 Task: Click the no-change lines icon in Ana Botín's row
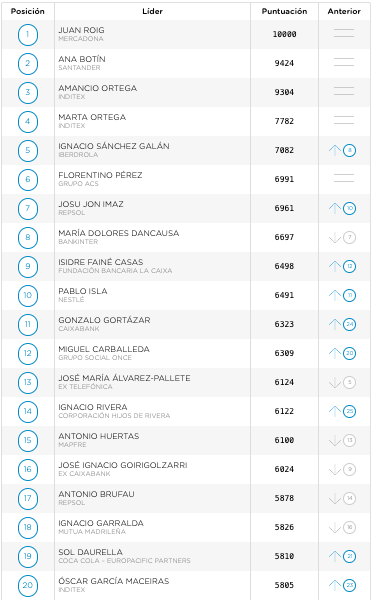[x=344, y=62]
